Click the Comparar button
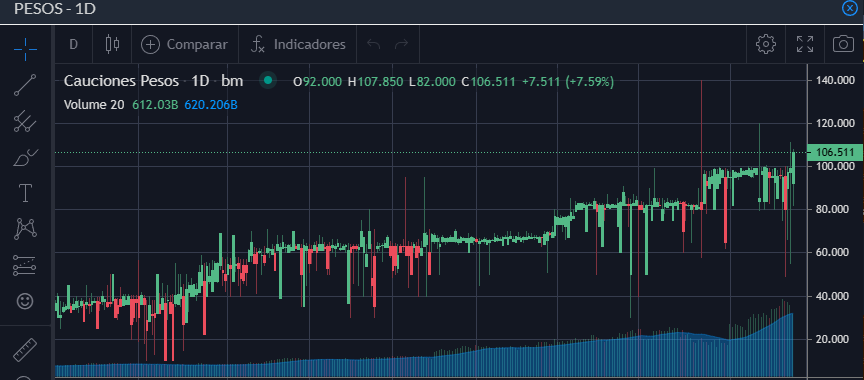Screen dimensions: 864x380 tap(185, 44)
